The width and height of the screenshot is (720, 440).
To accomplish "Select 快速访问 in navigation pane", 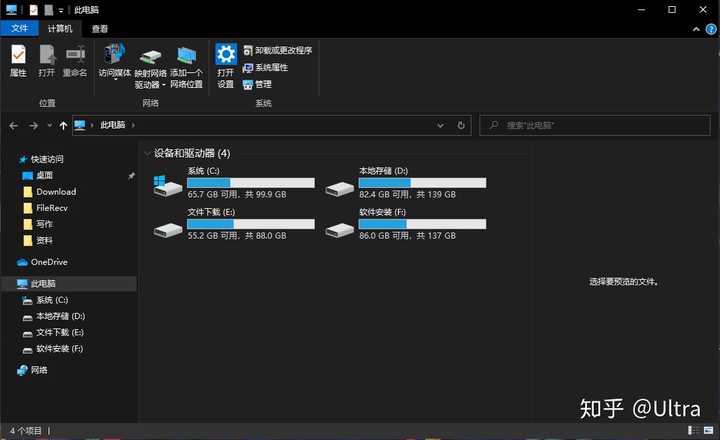I will [x=47, y=159].
